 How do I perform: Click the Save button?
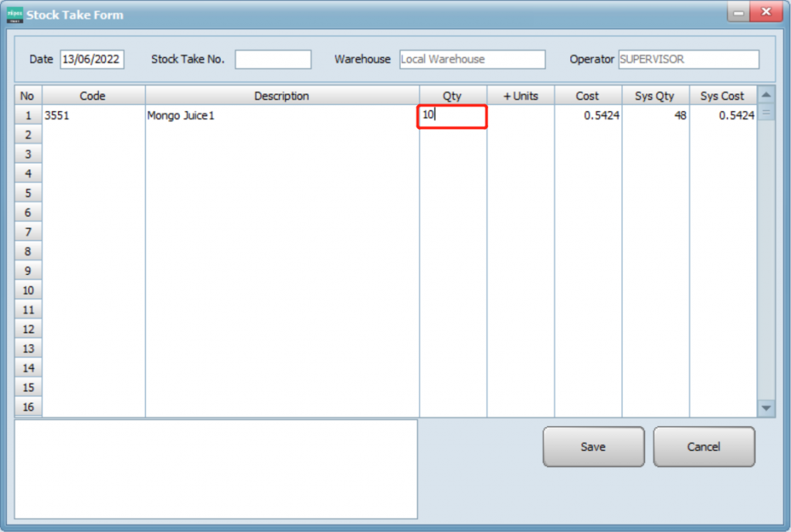(593, 447)
